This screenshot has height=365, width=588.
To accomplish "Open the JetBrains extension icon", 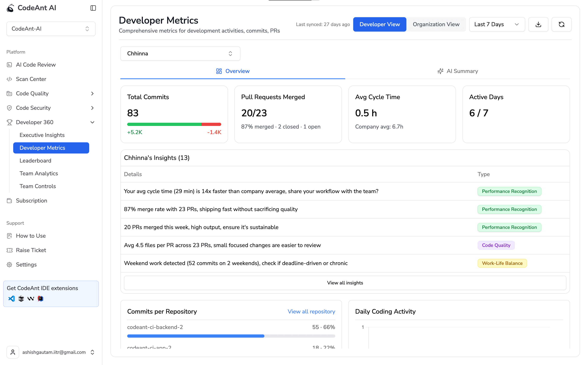I will click(x=40, y=299).
